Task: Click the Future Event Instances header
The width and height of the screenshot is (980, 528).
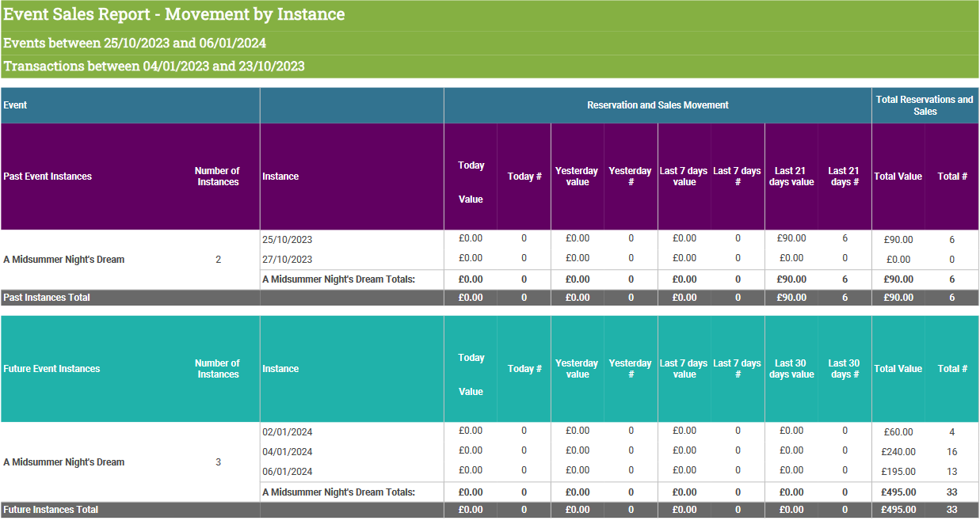Action: point(51,369)
